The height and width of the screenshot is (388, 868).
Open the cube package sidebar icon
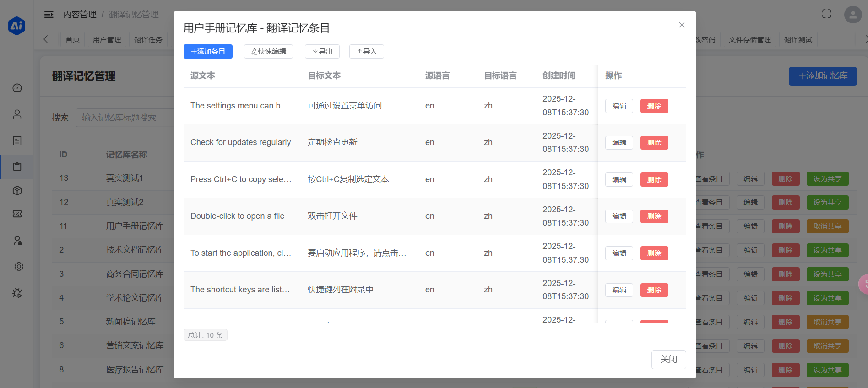[17, 190]
